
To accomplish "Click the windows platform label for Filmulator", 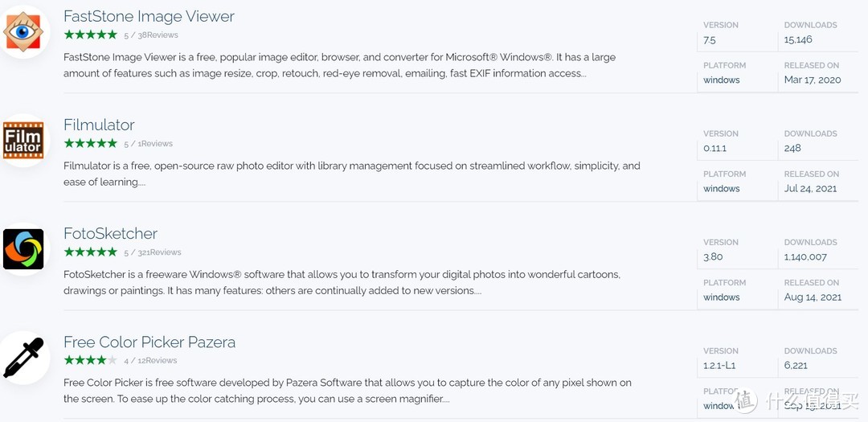I will [721, 189].
